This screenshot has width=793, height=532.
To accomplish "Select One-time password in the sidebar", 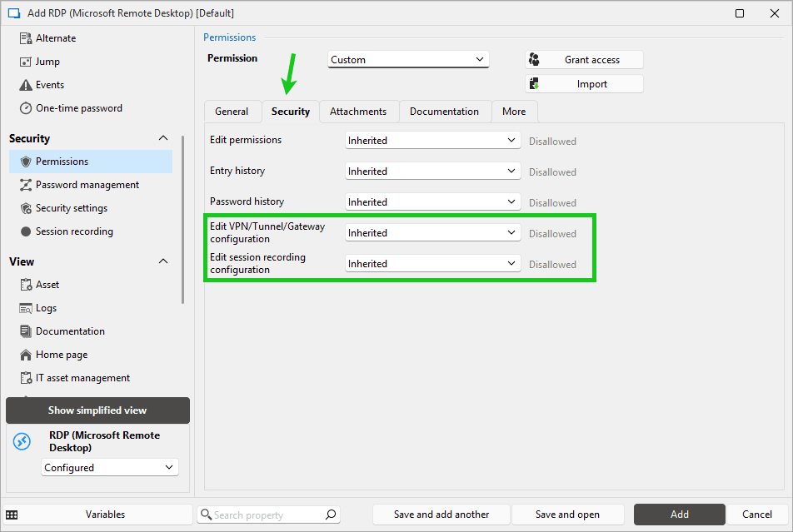I will click(79, 107).
